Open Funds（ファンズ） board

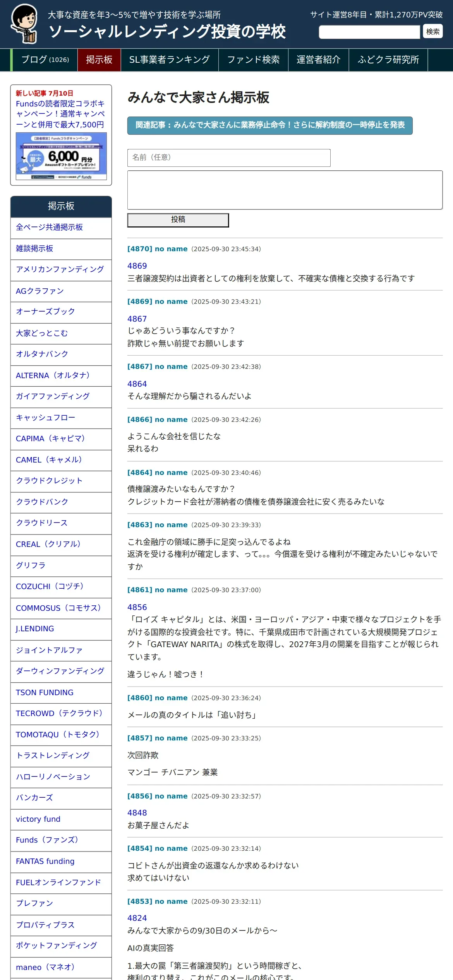61,840
